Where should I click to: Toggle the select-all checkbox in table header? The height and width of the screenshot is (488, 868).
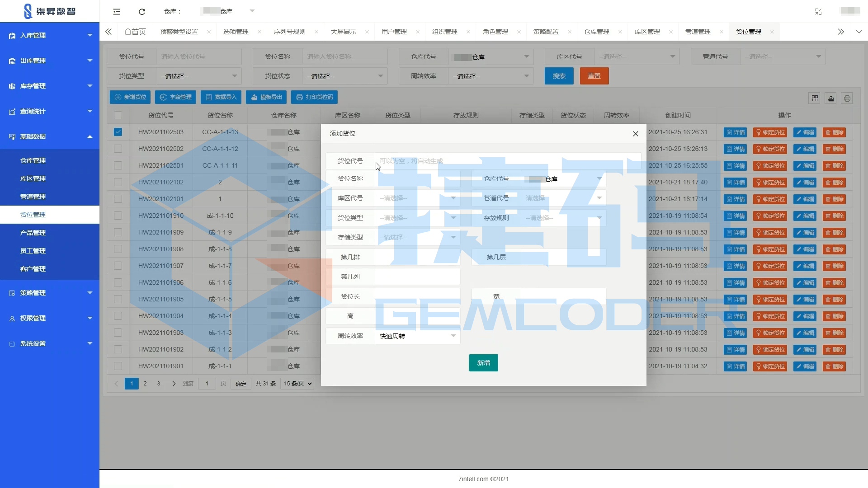(x=118, y=115)
